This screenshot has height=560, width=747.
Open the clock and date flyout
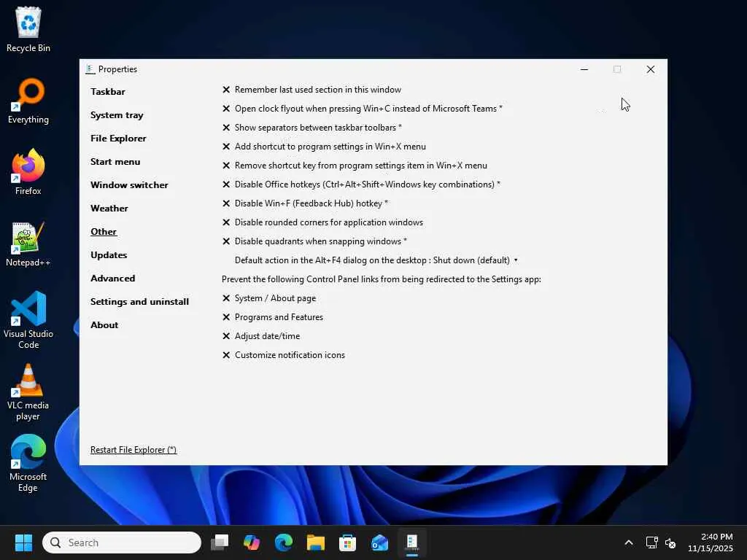(x=711, y=542)
